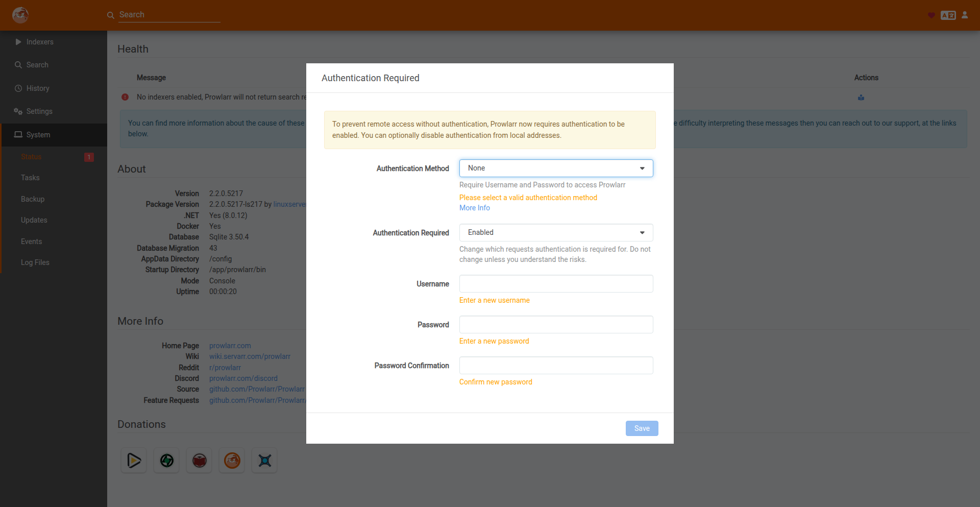980x507 pixels.
Task: Open Indexers in the sidebar
Action: point(40,42)
